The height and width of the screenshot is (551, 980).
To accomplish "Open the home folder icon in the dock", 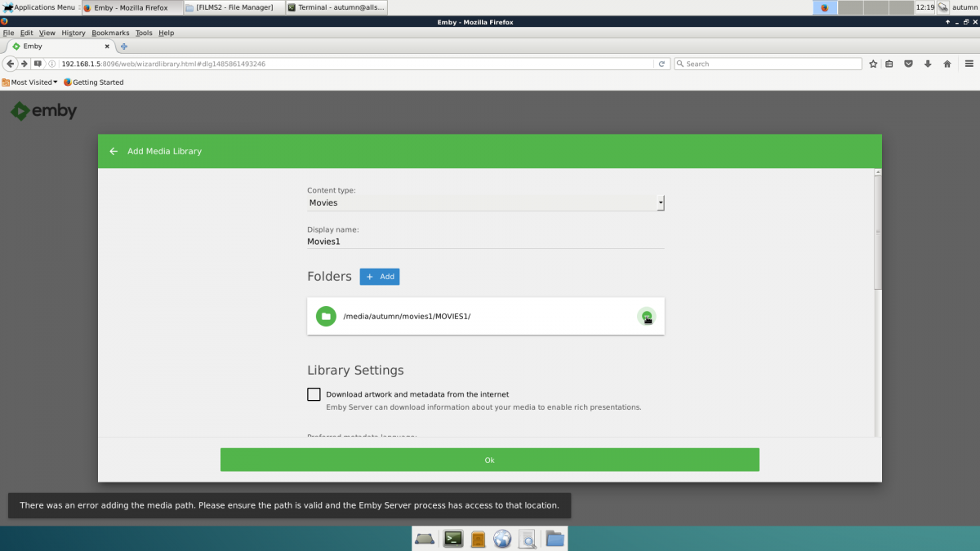I will point(555,539).
